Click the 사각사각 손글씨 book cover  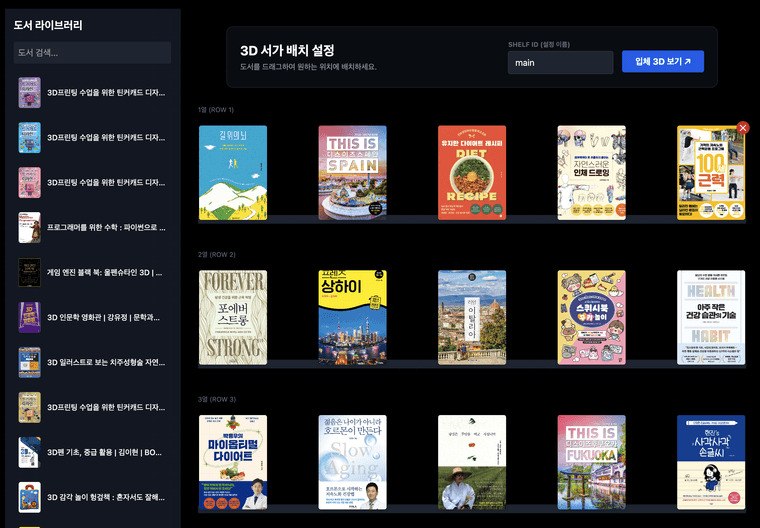pos(711,462)
